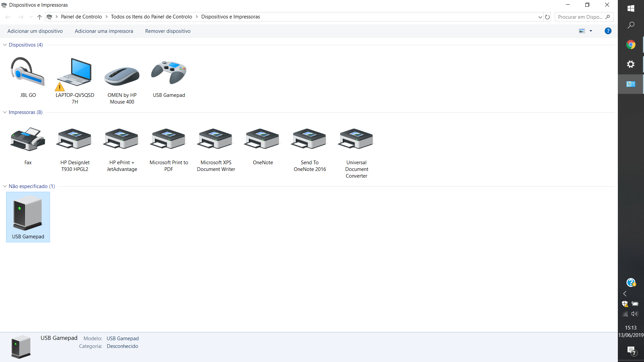This screenshot has height=362, width=644.
Task: Open the view options dropdown arrow
Action: coord(591,31)
